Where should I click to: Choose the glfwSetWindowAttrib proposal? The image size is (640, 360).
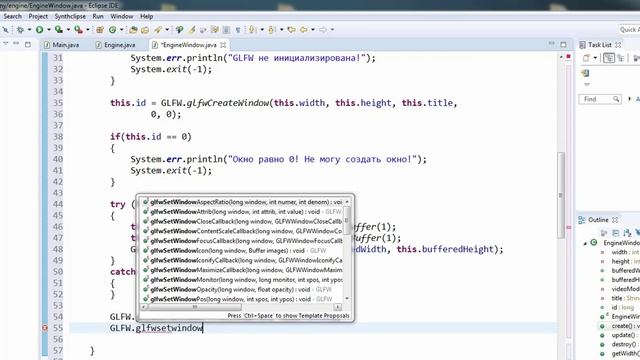[x=242, y=212]
